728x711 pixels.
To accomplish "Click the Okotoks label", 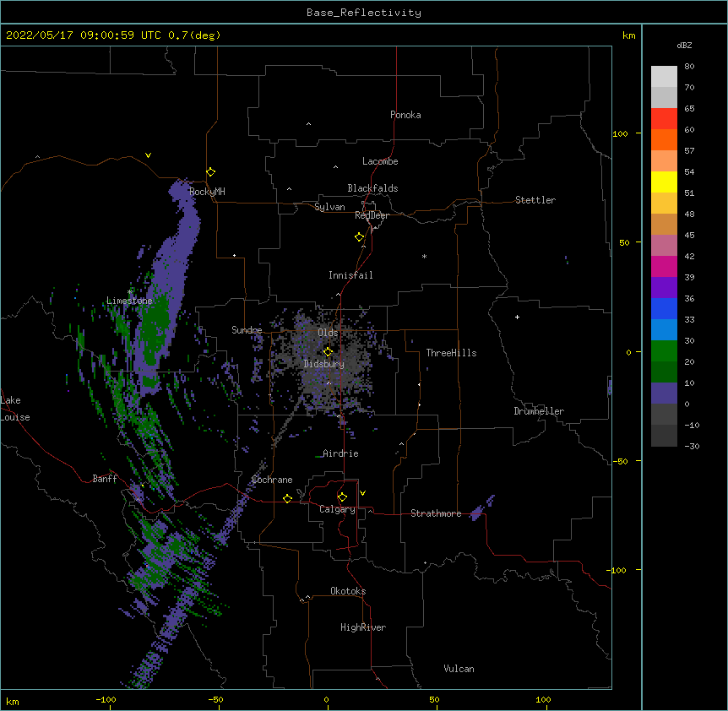I will click(x=348, y=591).
